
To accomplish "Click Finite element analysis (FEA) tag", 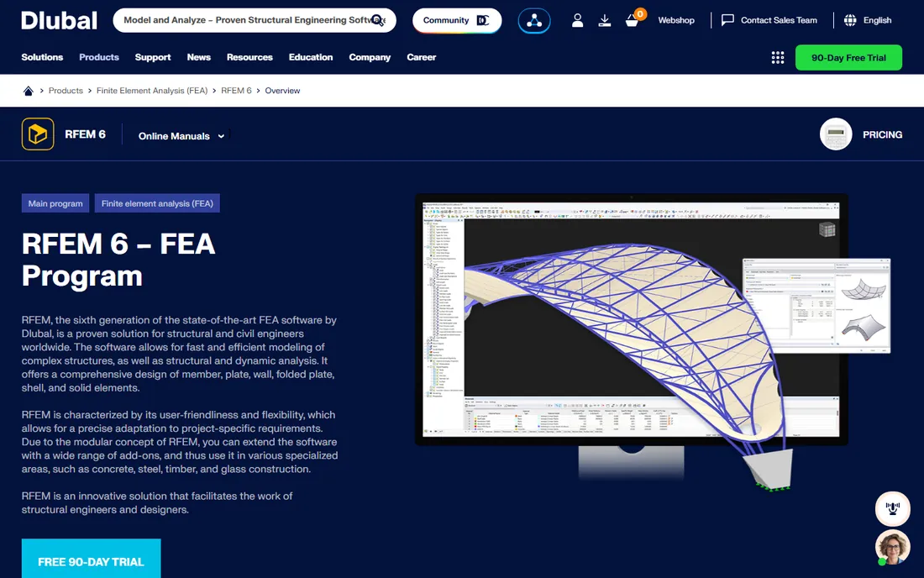I will (157, 203).
